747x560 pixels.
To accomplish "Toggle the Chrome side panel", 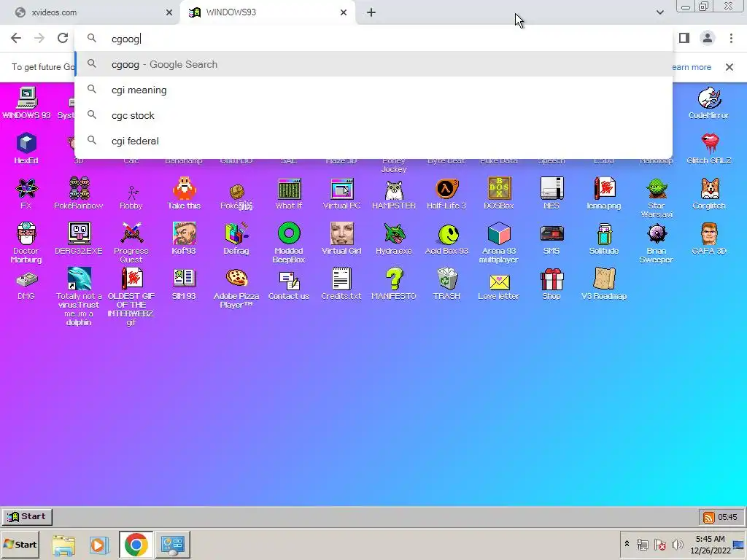I will click(x=684, y=38).
